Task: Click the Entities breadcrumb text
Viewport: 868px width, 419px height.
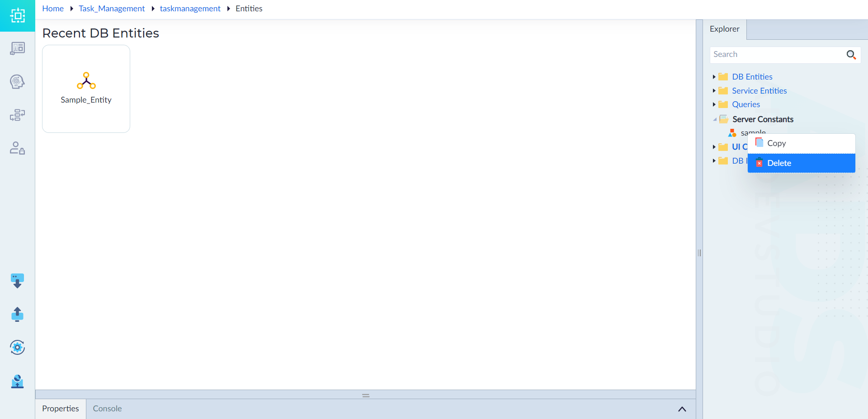Action: [x=249, y=9]
